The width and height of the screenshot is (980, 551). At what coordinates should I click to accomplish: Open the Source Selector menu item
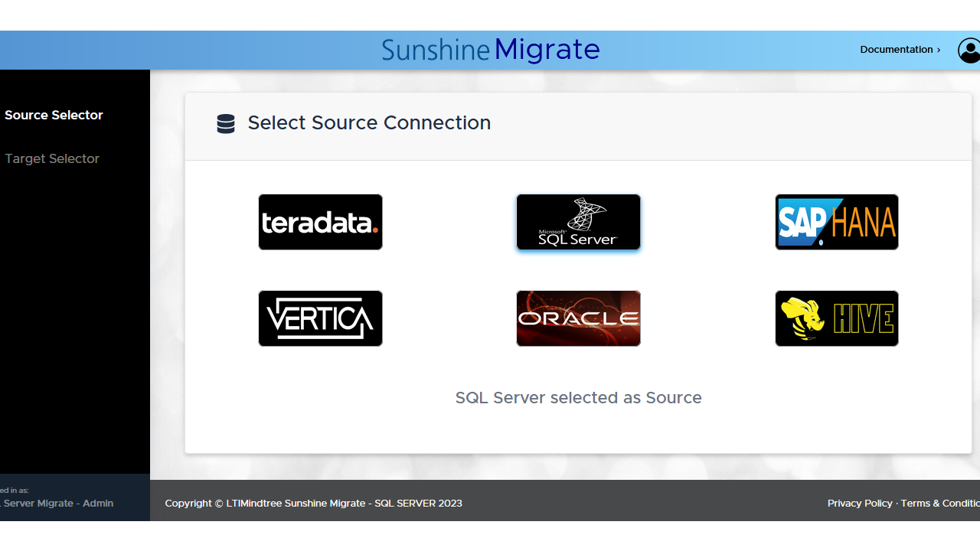tap(54, 115)
